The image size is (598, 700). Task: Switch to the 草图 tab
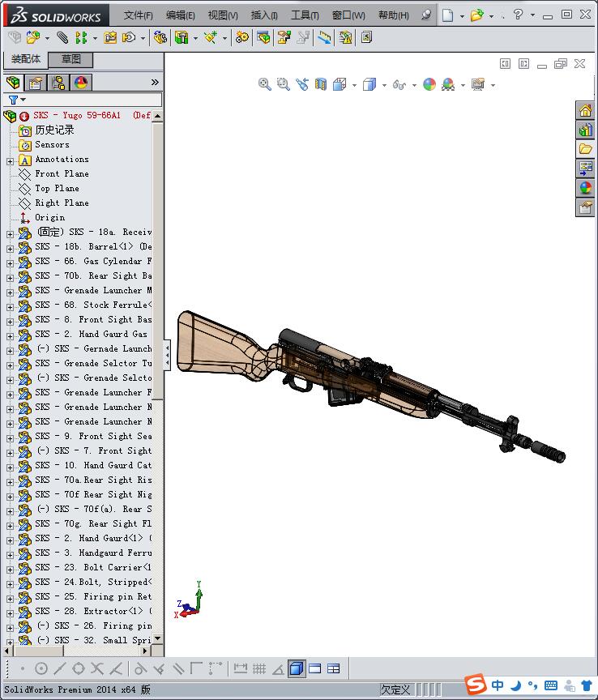coord(71,59)
